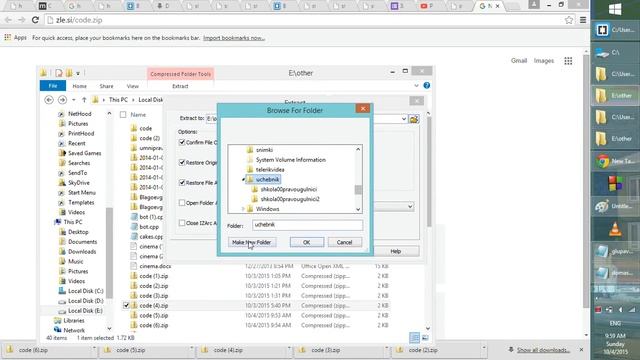
Task: Toggle select-all checkbox by Name header
Action: pyautogui.click(x=123, y=115)
